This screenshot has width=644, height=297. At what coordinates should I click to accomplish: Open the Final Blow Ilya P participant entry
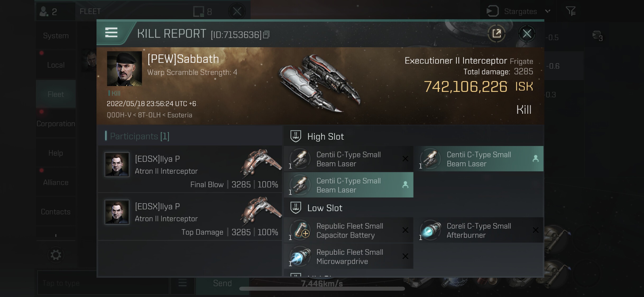coord(190,169)
